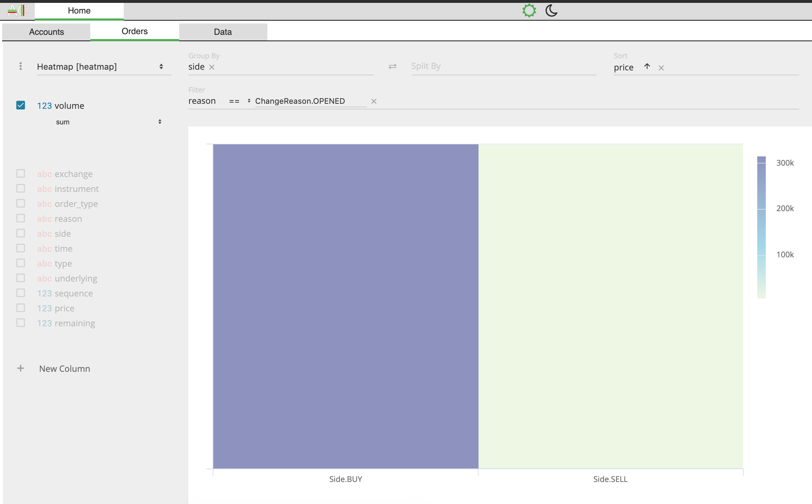812x504 pixels.
Task: Click New Column to add a column
Action: pyautogui.click(x=64, y=369)
